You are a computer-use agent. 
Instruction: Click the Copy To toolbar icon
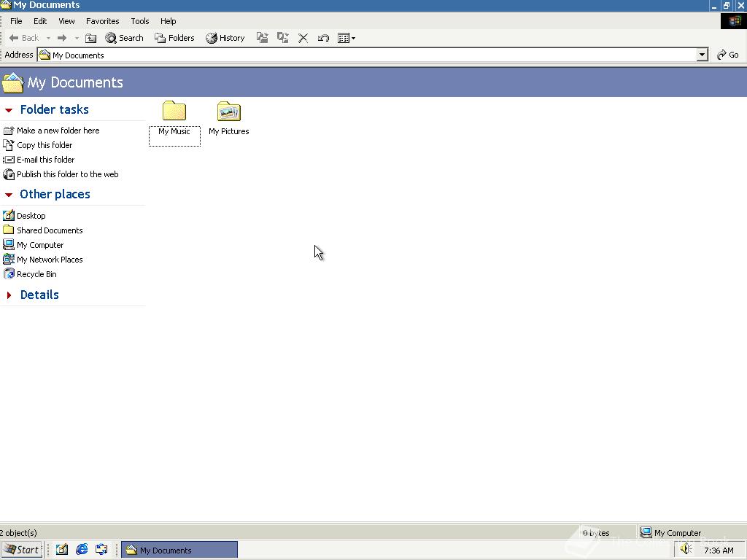click(x=283, y=38)
